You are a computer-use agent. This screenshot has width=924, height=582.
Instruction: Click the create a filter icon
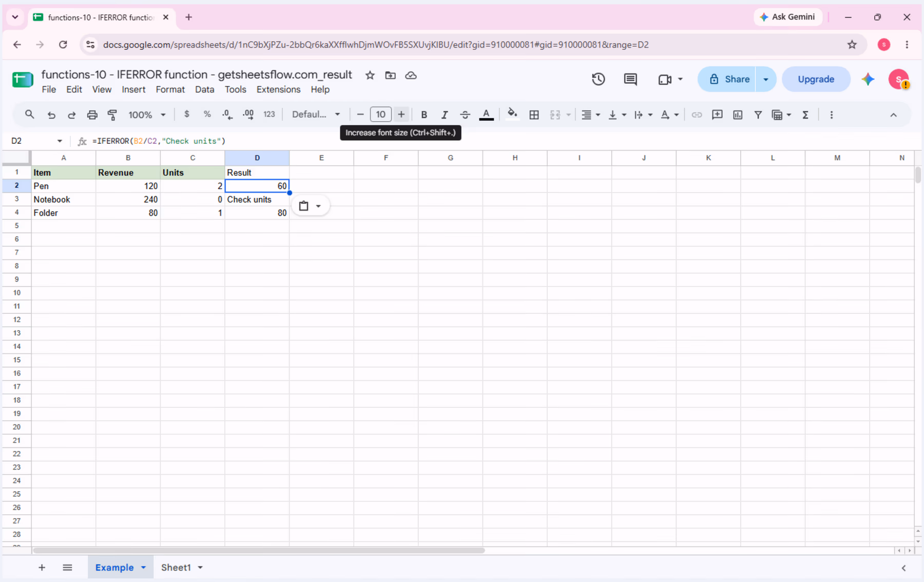click(758, 115)
